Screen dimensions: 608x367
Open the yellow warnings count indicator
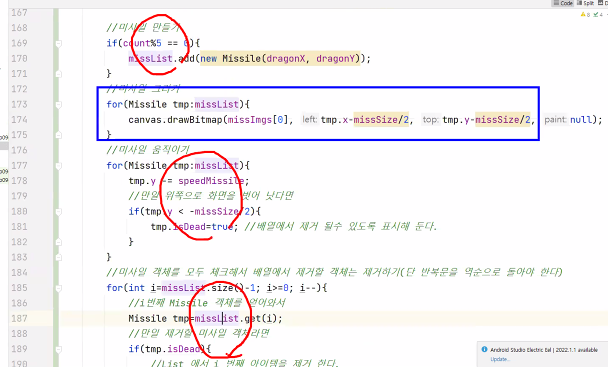(x=586, y=15)
